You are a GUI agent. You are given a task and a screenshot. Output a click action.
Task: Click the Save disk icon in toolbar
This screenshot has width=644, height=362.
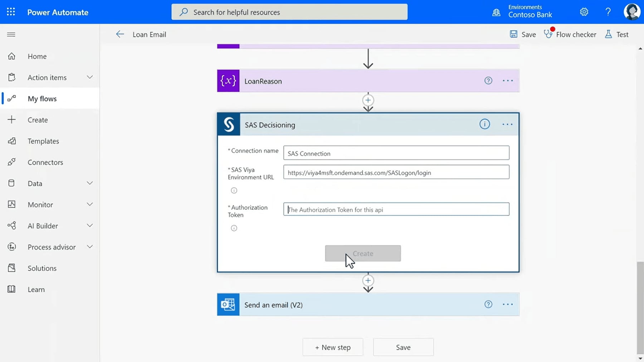coord(513,34)
